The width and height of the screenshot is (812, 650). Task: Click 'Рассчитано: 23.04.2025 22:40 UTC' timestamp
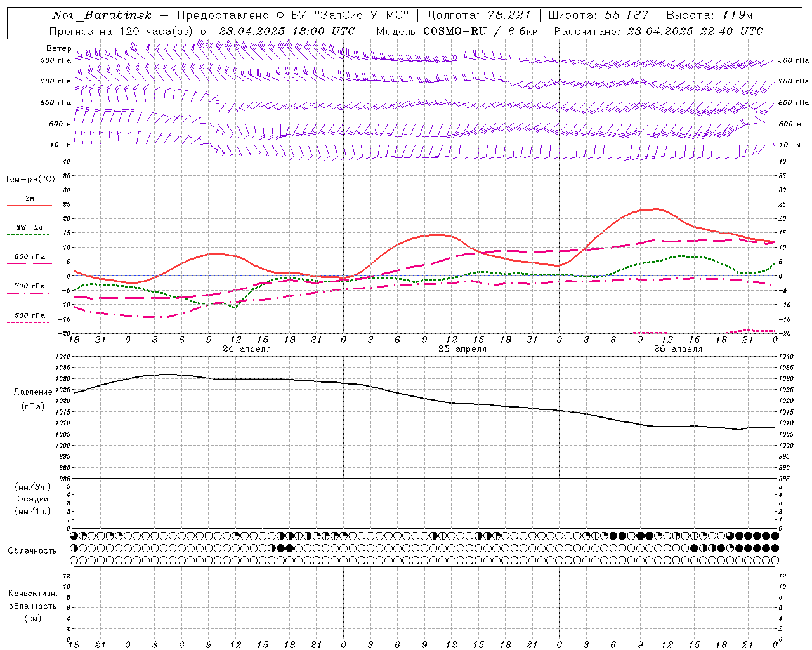tap(658, 31)
